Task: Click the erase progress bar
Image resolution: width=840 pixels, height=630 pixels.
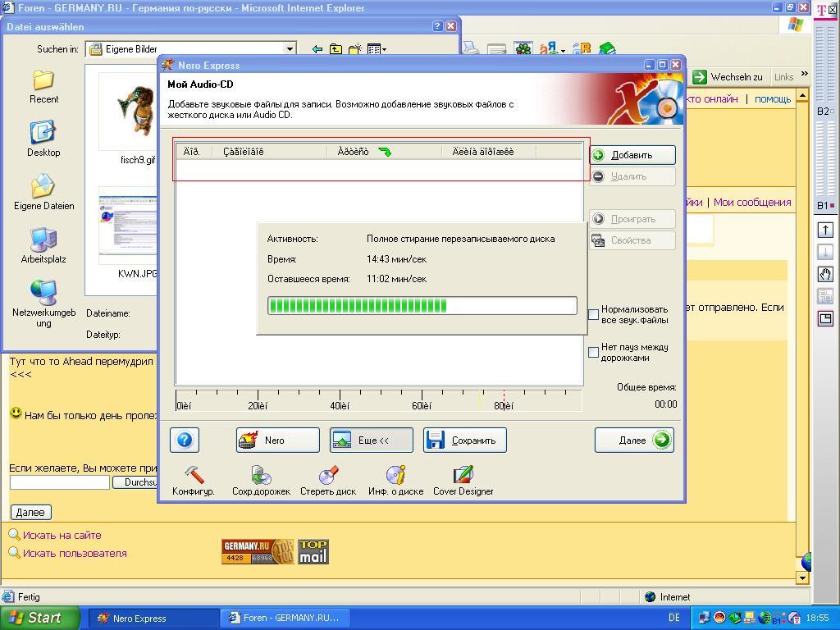Action: pyautogui.click(x=422, y=305)
